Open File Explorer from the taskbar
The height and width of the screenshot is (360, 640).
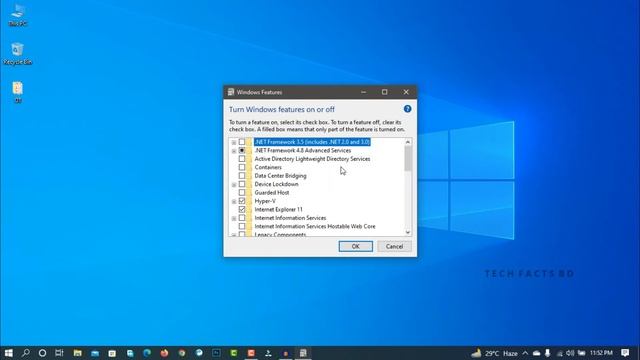click(x=78, y=353)
